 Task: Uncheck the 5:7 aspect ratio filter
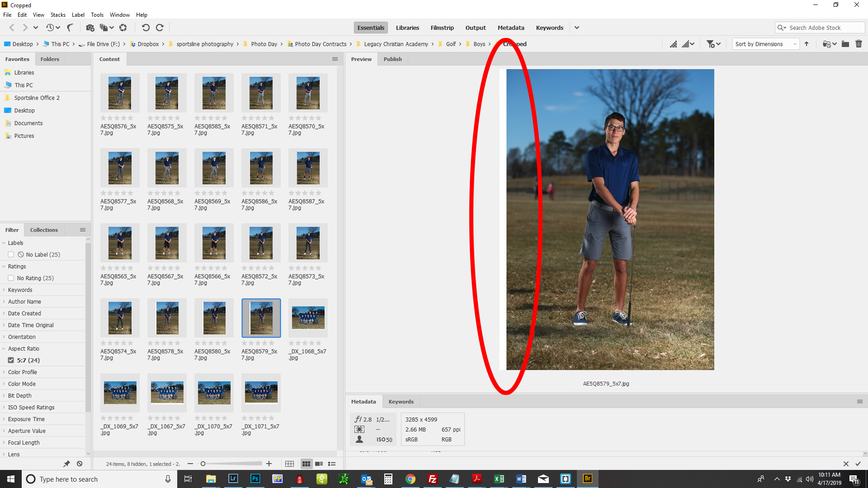(x=11, y=360)
